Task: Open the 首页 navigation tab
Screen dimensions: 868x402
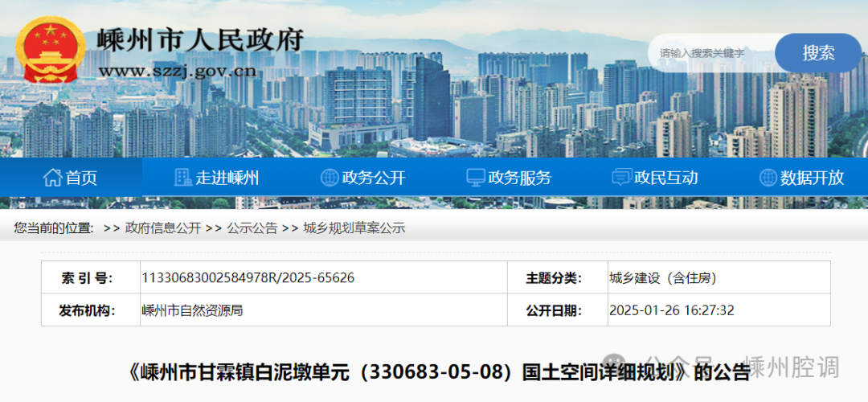Action: tap(81, 178)
